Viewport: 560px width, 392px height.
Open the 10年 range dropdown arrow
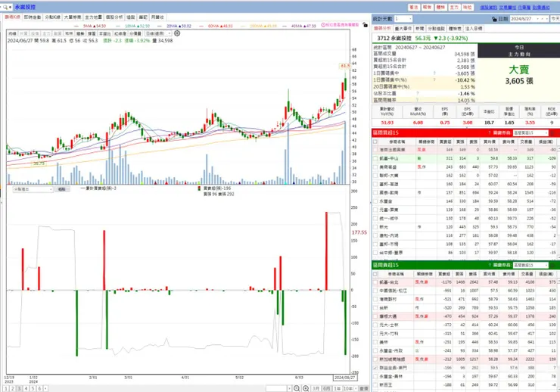356,388
